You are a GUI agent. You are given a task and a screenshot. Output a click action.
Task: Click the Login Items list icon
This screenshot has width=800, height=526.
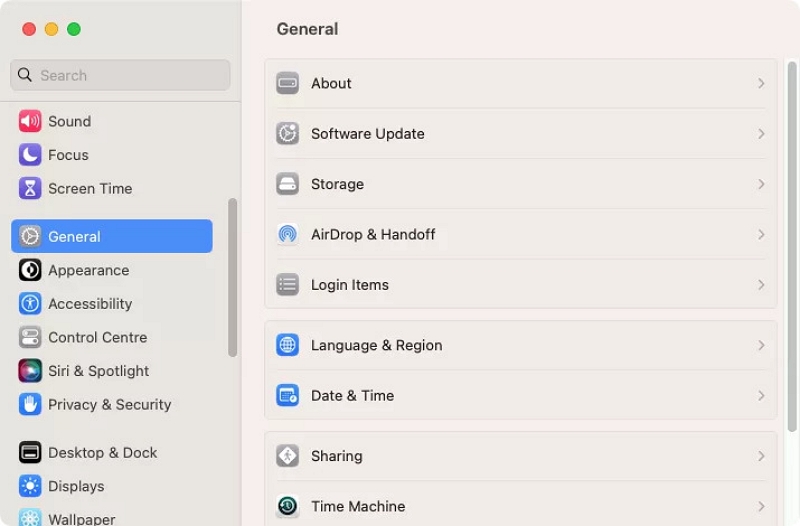point(288,285)
